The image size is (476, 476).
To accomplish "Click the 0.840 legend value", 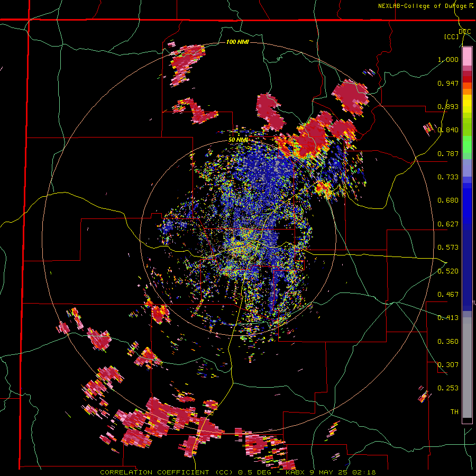I will [448, 130].
